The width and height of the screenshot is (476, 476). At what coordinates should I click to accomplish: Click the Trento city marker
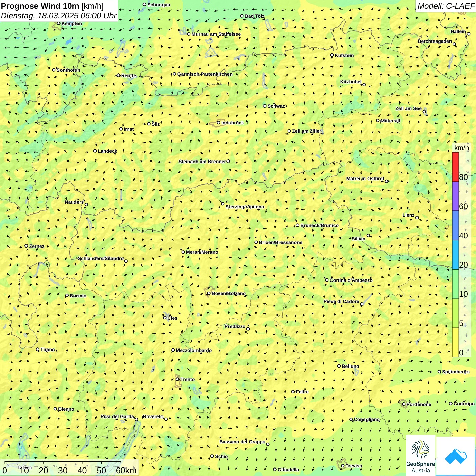[177, 379]
